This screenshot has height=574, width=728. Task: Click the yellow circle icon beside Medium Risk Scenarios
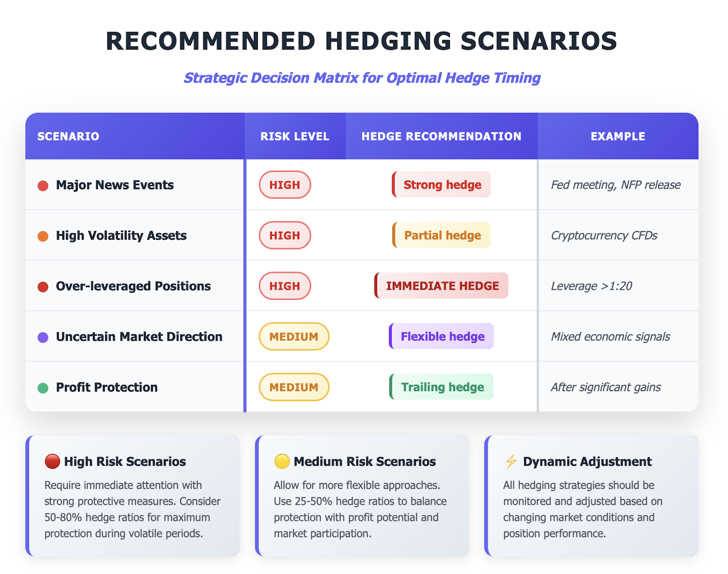tap(282, 461)
